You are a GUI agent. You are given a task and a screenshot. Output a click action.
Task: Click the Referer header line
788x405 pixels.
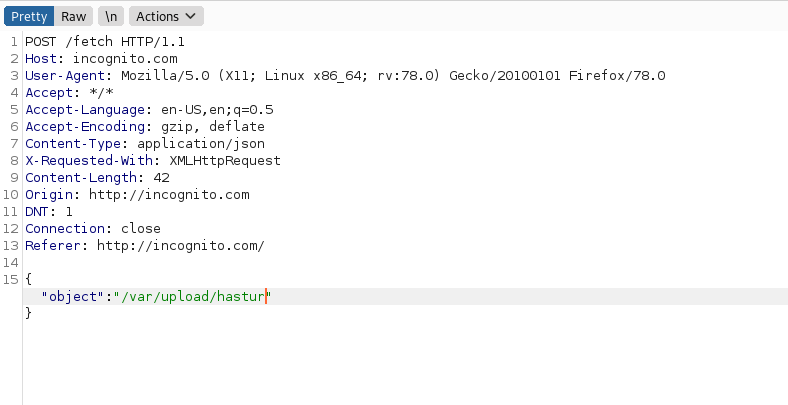pos(144,246)
